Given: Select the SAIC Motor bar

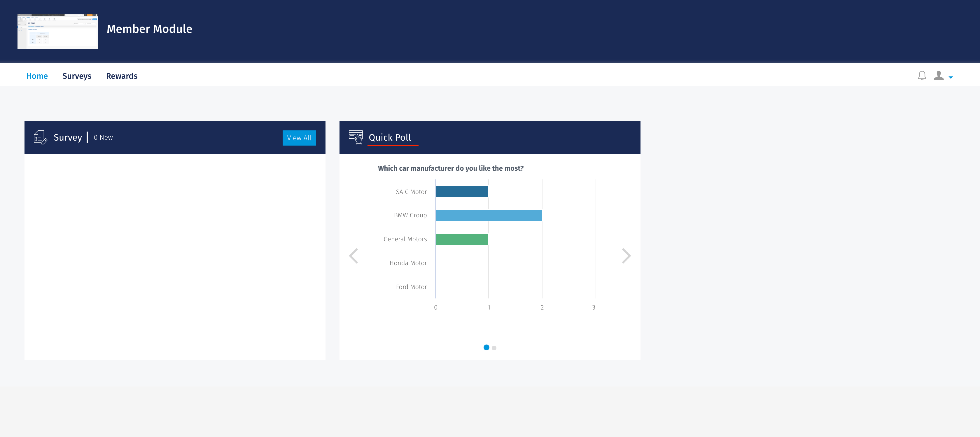Looking at the screenshot, I should coord(461,191).
